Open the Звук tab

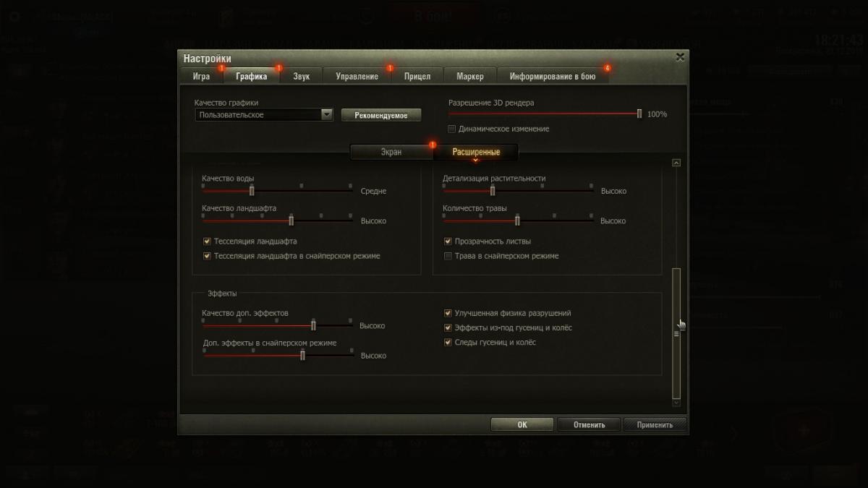(302, 76)
